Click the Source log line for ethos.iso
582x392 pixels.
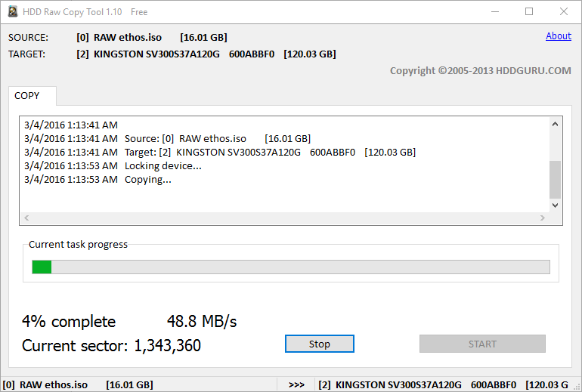(x=167, y=139)
